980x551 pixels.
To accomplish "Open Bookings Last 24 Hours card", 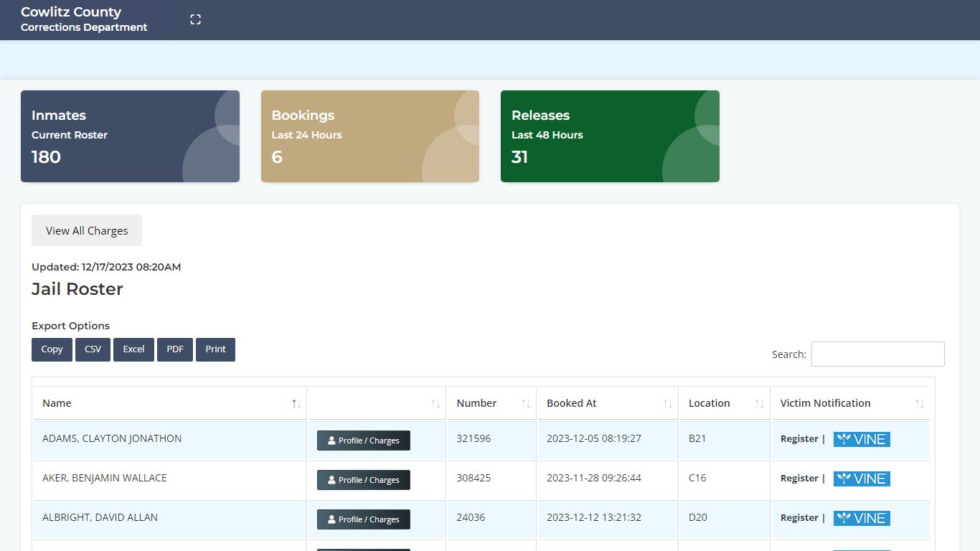I will pos(369,136).
